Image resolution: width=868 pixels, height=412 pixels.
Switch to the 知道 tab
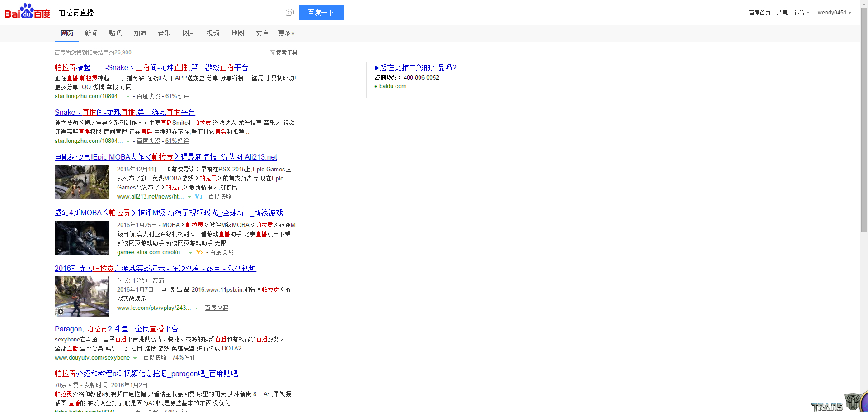(140, 33)
